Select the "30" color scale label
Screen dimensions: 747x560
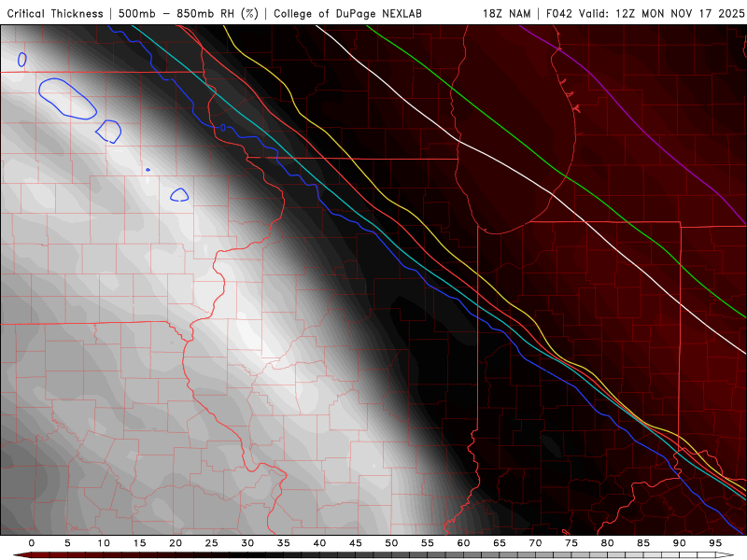point(247,543)
